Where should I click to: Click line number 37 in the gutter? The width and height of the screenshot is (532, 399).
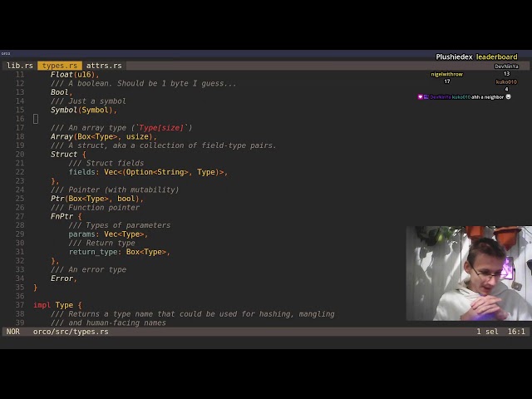pyautogui.click(x=20, y=305)
